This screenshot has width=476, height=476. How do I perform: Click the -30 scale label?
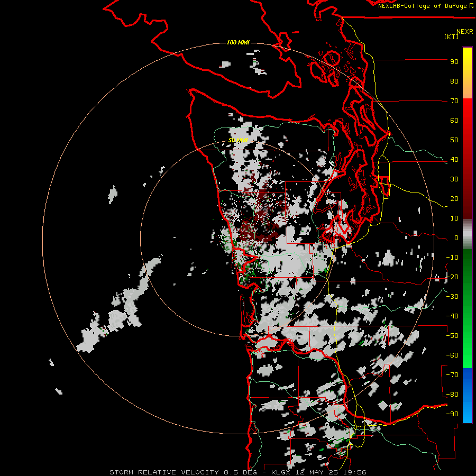452,297
